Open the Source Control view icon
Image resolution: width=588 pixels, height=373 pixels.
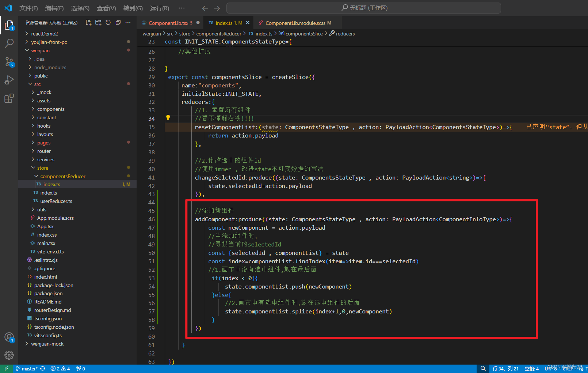pyautogui.click(x=9, y=62)
